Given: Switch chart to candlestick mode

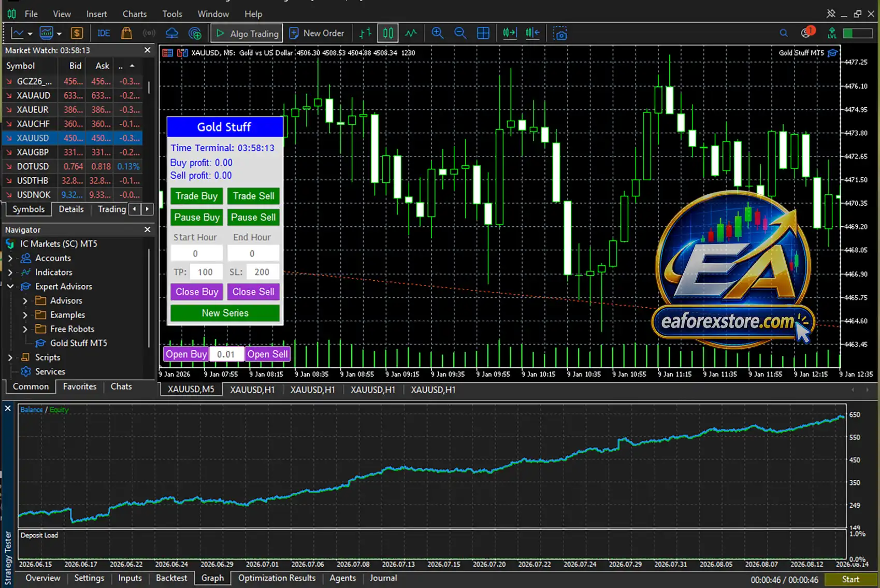Looking at the screenshot, I should (388, 34).
